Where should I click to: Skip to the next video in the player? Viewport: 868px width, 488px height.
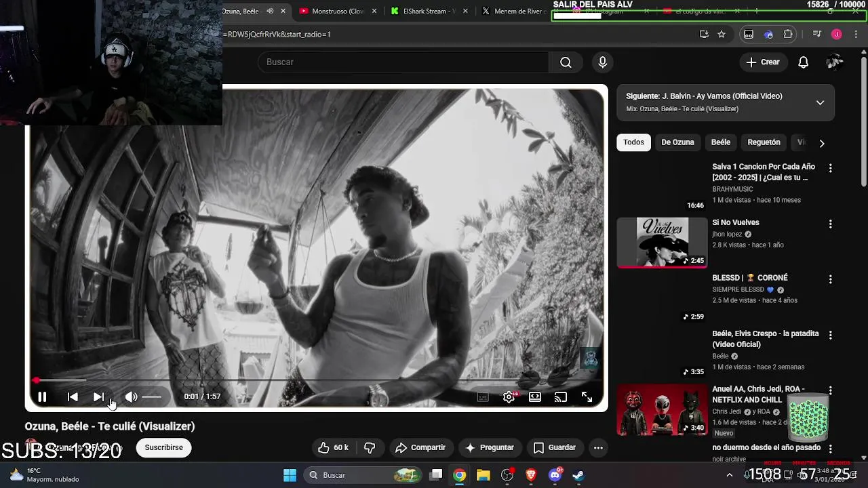(98, 397)
